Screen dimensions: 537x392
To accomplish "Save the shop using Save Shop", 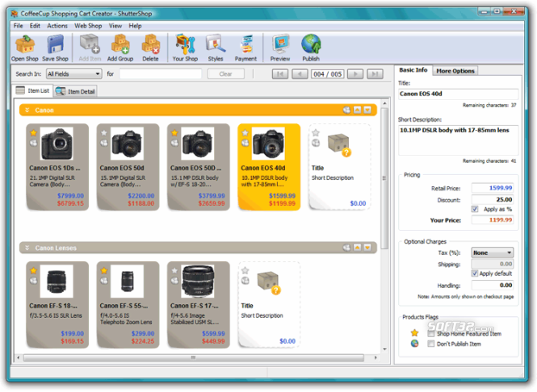I will [x=55, y=48].
